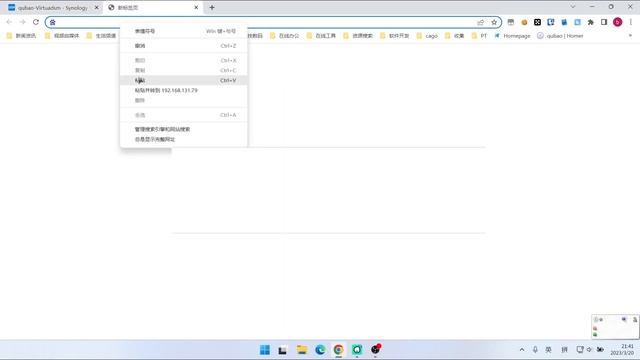Open the Chrome profile avatar
This screenshot has height=360, width=640.
618,22
